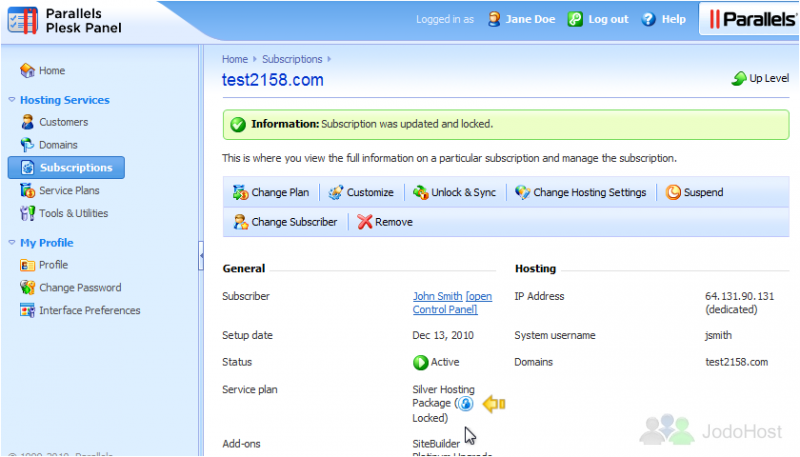Click the Suspend button label

click(x=704, y=192)
